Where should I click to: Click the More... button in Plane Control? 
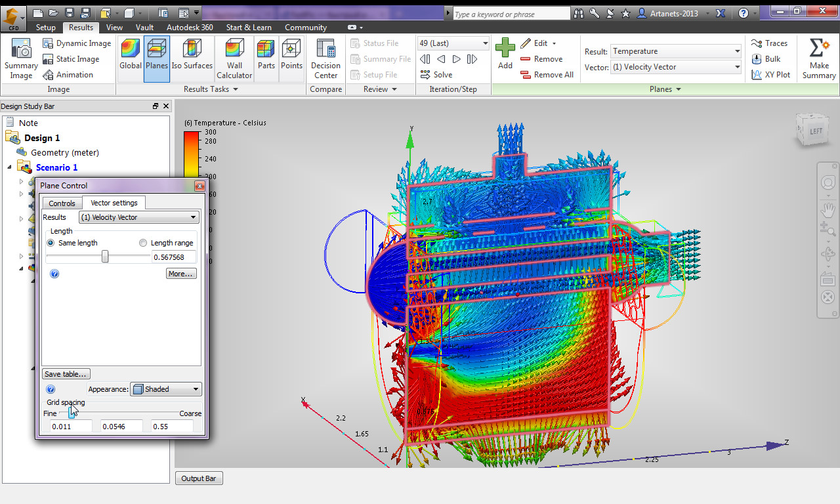click(181, 274)
